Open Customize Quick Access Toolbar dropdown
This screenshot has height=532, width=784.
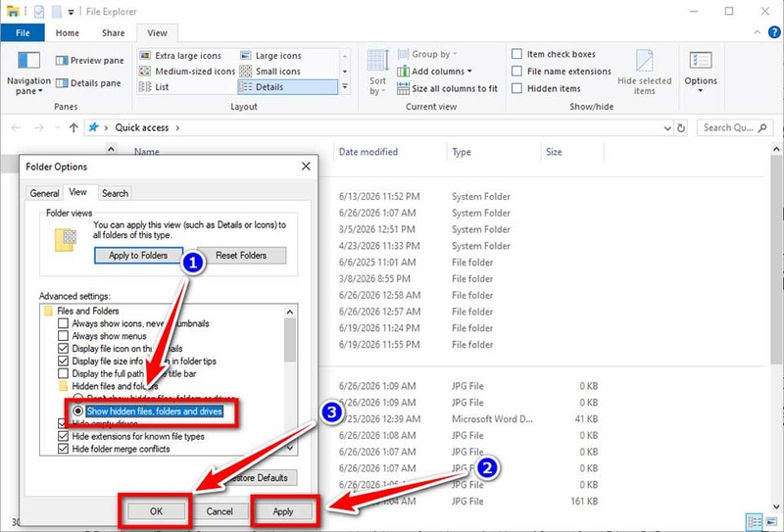[71, 12]
